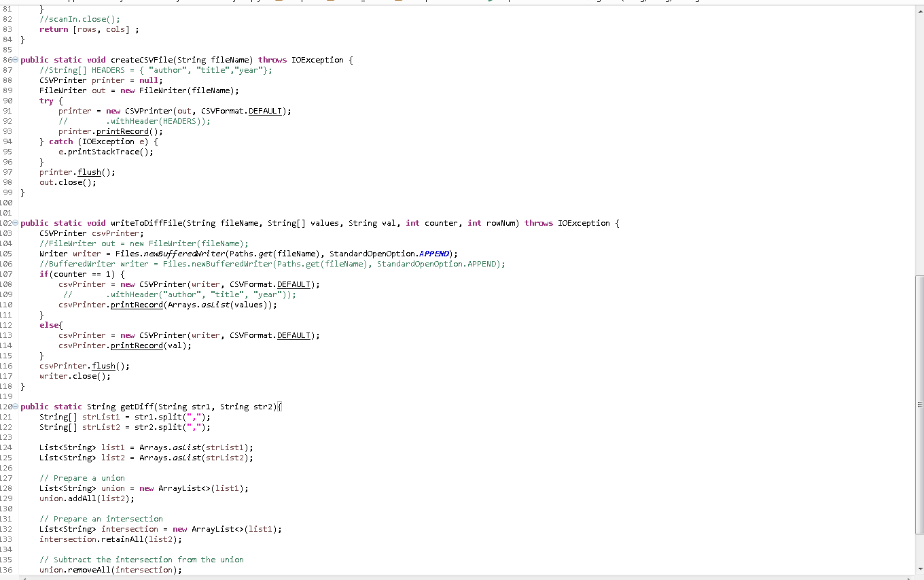
Task: Click the ".withHeader(HEADERS));" comment
Action: [158, 121]
